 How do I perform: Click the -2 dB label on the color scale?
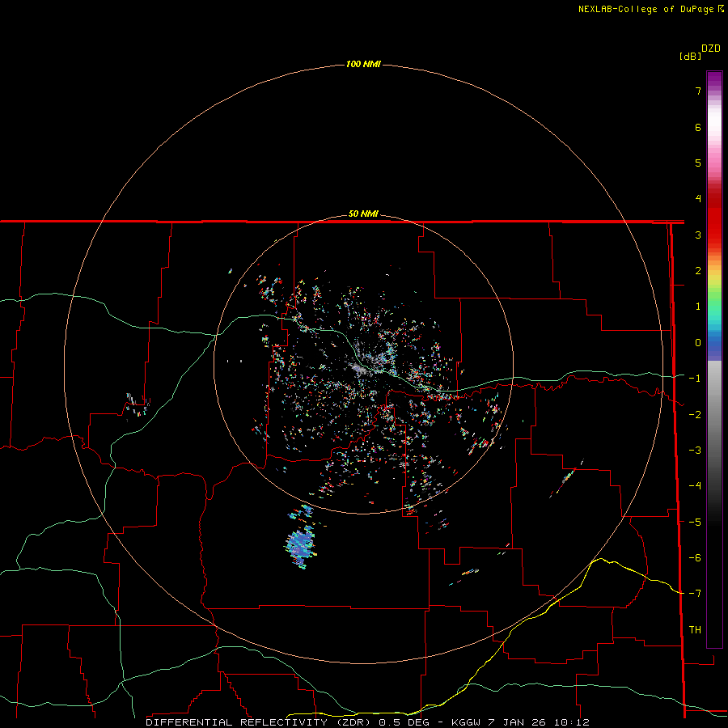(695, 414)
